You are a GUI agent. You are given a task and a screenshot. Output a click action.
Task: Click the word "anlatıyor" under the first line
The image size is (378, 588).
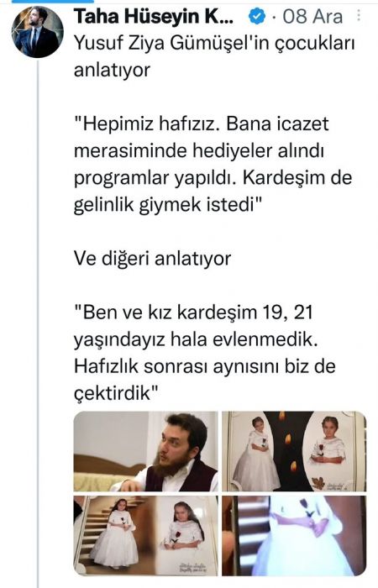tap(112, 71)
